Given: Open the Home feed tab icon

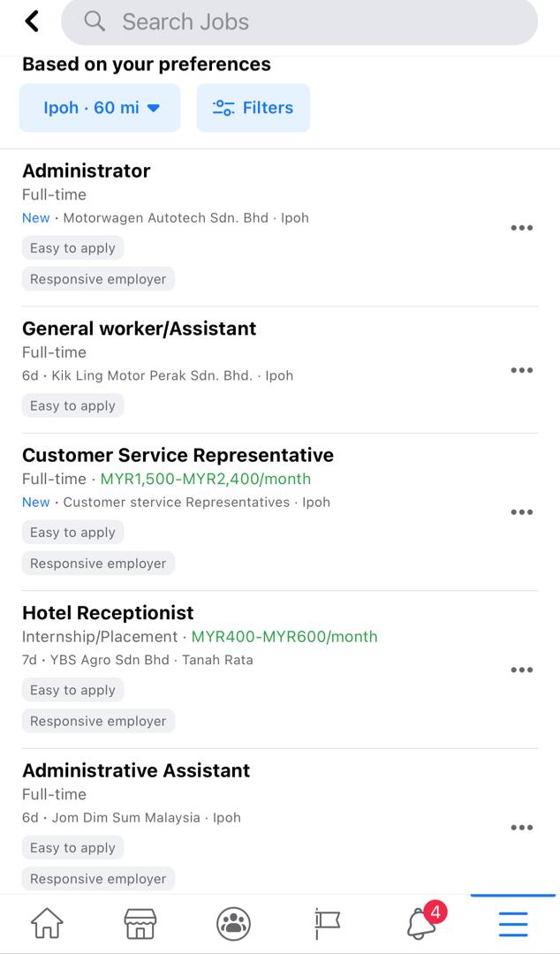Looking at the screenshot, I should click(47, 923).
